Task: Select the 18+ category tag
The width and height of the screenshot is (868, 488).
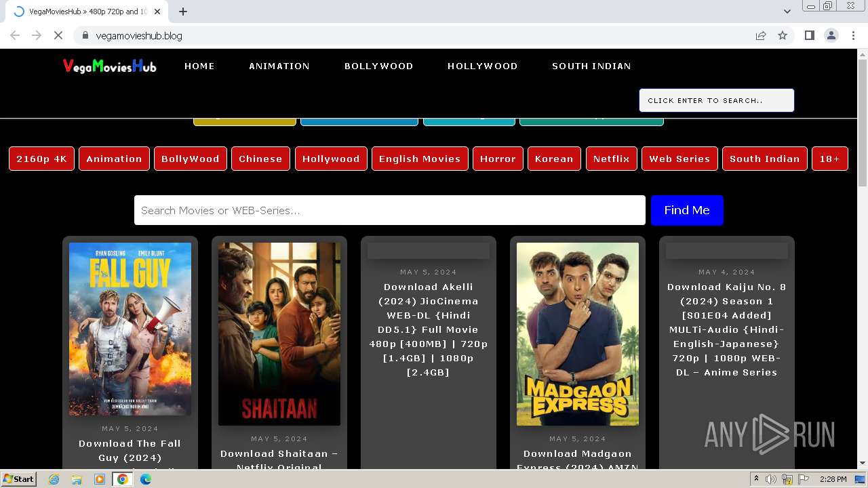Action: pos(830,159)
